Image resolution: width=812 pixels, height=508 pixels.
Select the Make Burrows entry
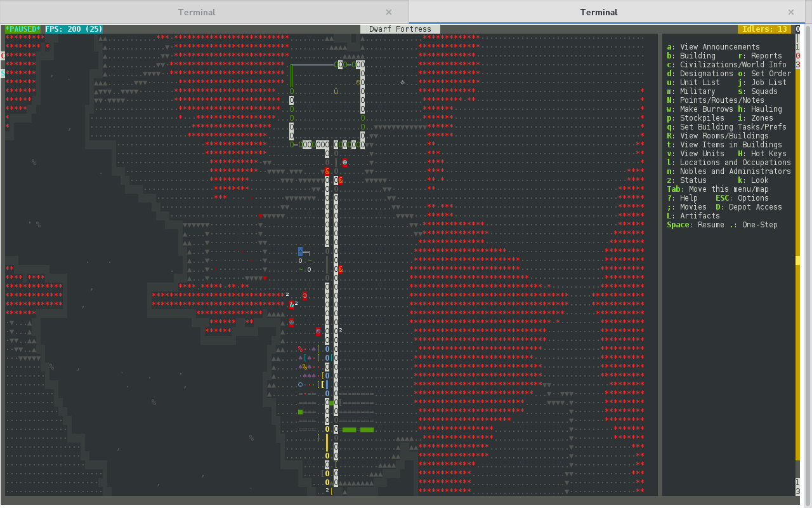coord(700,109)
